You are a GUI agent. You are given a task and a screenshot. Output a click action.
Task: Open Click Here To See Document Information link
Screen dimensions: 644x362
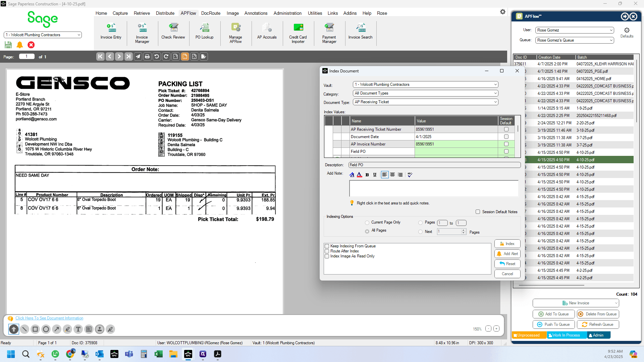(x=49, y=318)
